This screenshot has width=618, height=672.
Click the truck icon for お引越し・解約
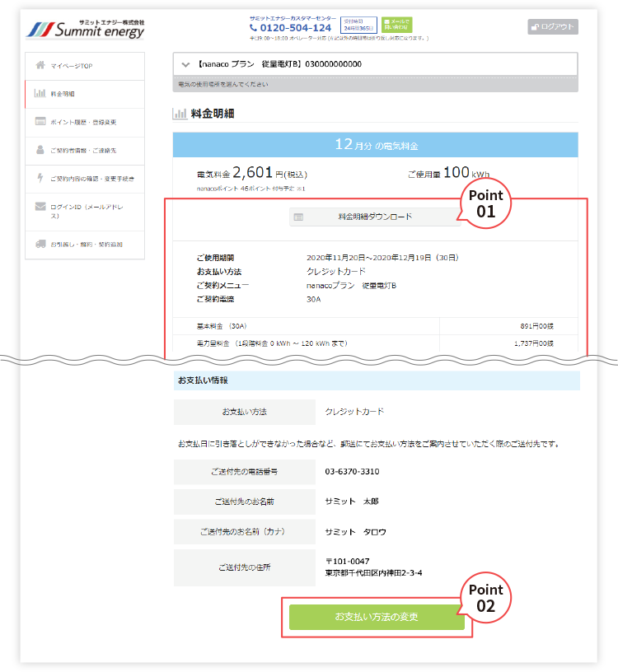pos(40,244)
